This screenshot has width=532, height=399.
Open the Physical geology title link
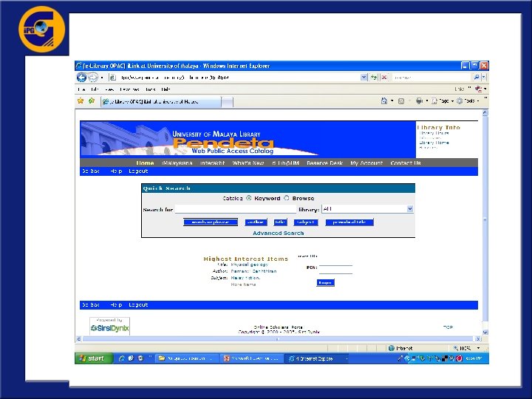[250, 265]
